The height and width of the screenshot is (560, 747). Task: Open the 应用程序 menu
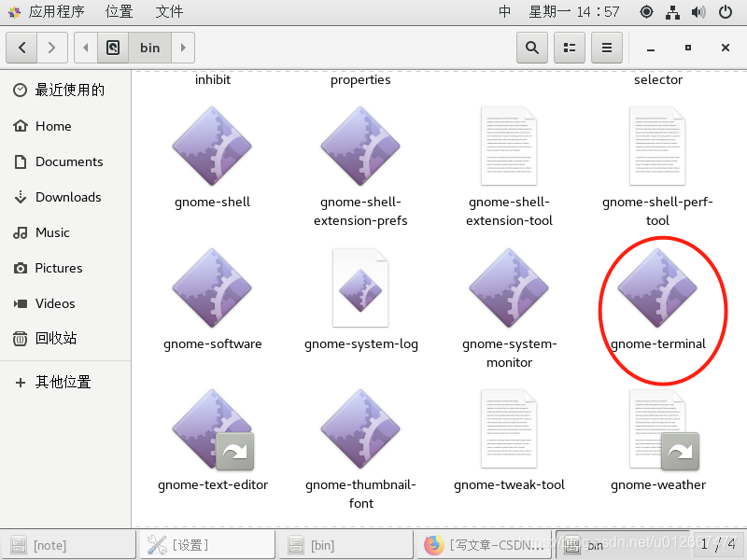coord(47,11)
